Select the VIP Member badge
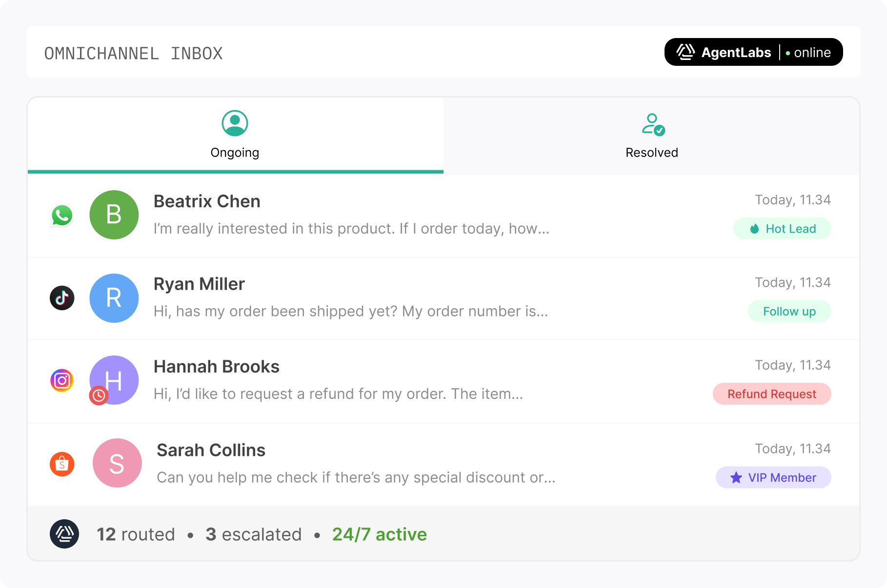Image resolution: width=887 pixels, height=588 pixels. pos(773,477)
